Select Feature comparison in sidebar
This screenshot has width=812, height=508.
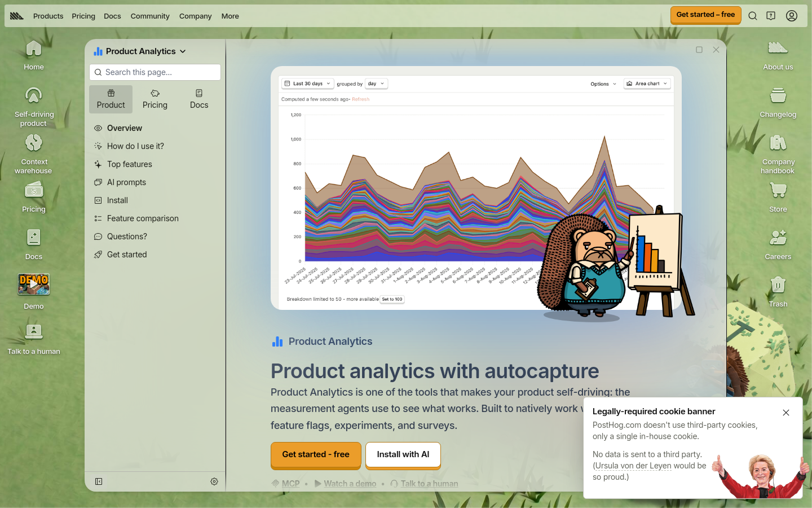pos(155,218)
